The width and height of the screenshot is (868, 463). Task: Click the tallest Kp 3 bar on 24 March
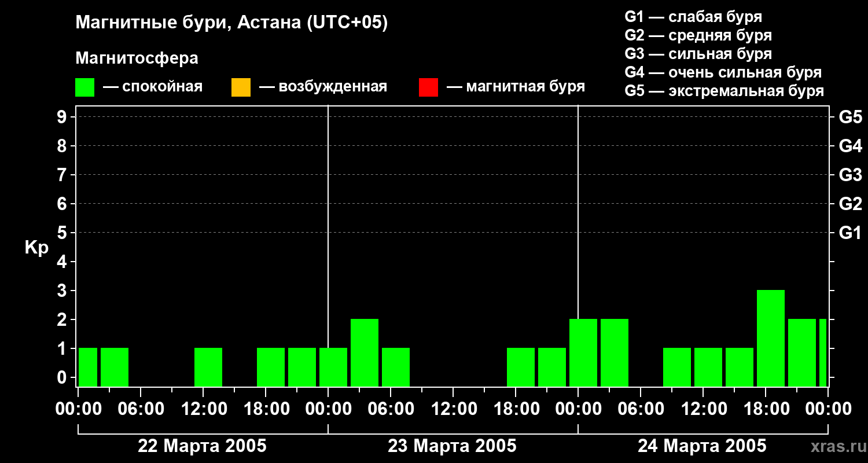pos(771,338)
